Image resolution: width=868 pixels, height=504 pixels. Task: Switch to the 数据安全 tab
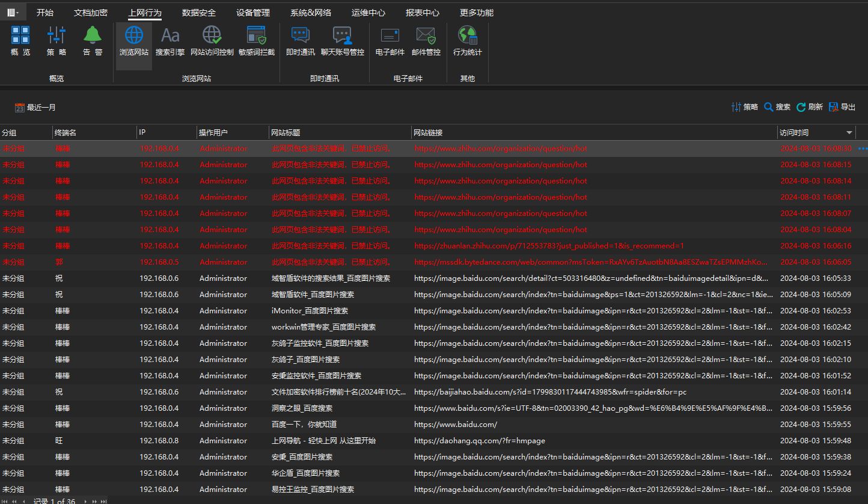199,13
